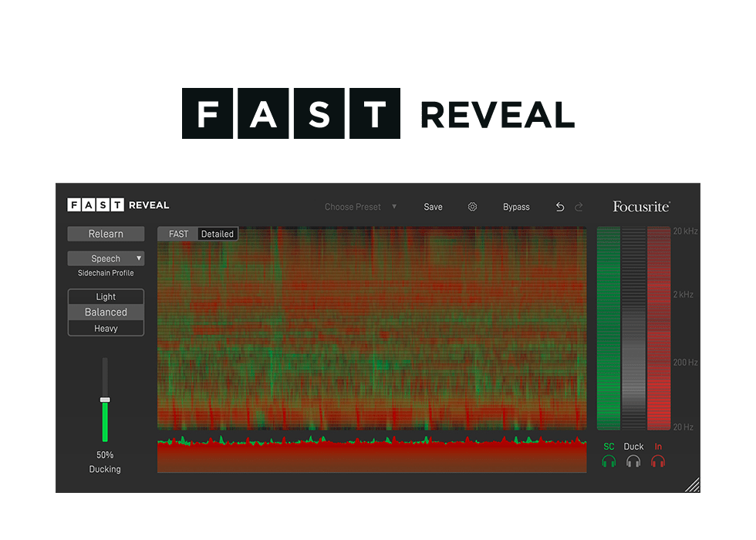
Task: Solo the Duck signal headphones icon
Action: (633, 461)
